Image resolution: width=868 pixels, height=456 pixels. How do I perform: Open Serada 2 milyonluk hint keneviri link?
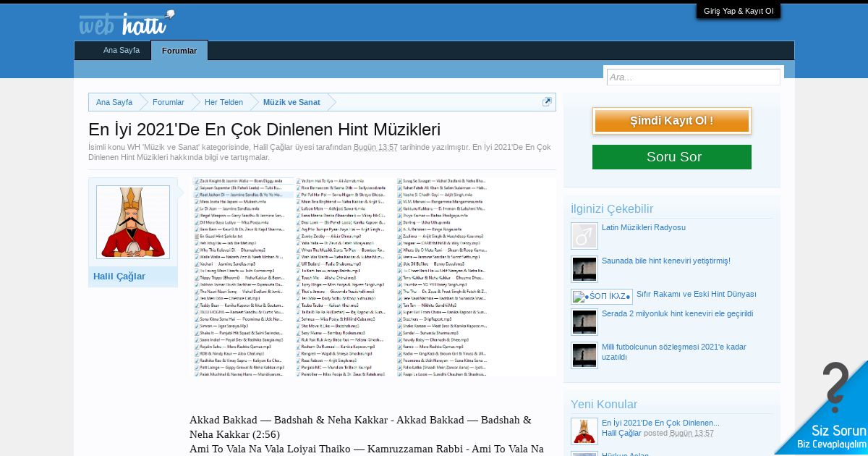pyautogui.click(x=677, y=313)
